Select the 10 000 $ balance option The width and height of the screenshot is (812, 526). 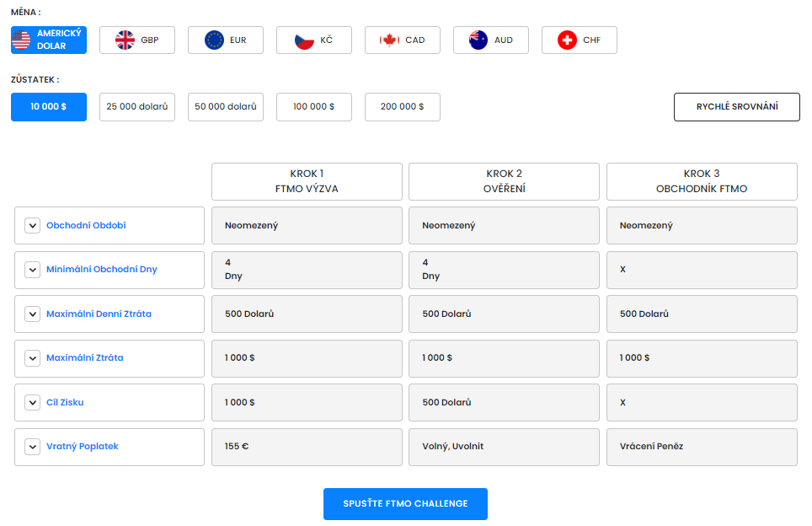(x=48, y=107)
